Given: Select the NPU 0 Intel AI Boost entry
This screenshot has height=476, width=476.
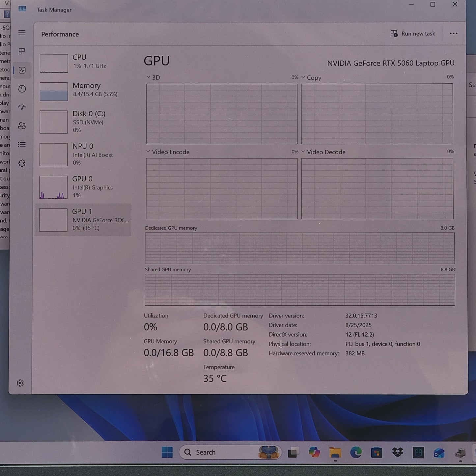Looking at the screenshot, I should 83,154.
